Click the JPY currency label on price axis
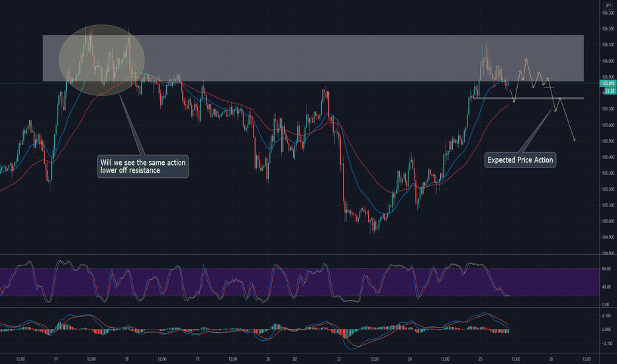This screenshot has width=617, height=364. (608, 5)
